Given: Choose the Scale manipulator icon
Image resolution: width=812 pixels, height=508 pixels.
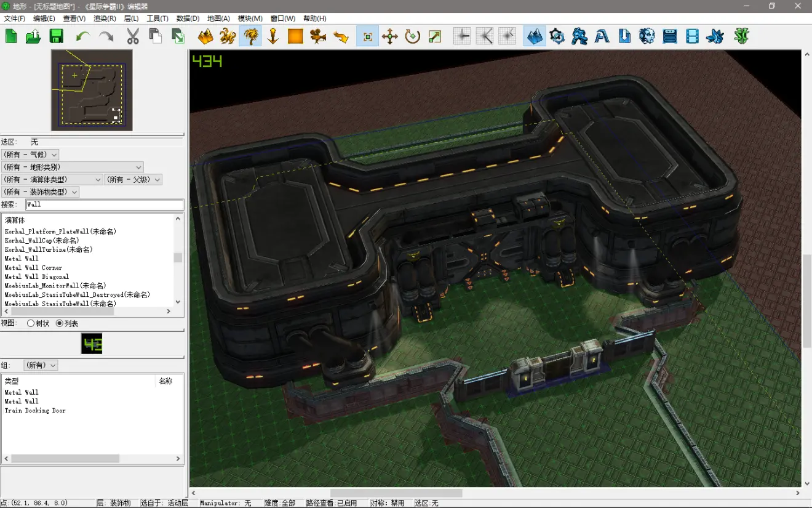Looking at the screenshot, I should (x=435, y=36).
